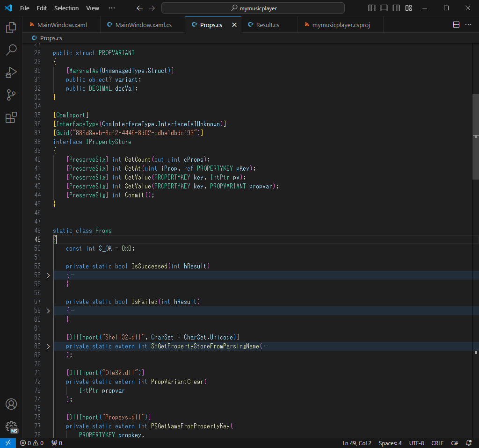The width and height of the screenshot is (479, 448).
Task: Click the CRLF line ending indicator
Action: (x=437, y=443)
